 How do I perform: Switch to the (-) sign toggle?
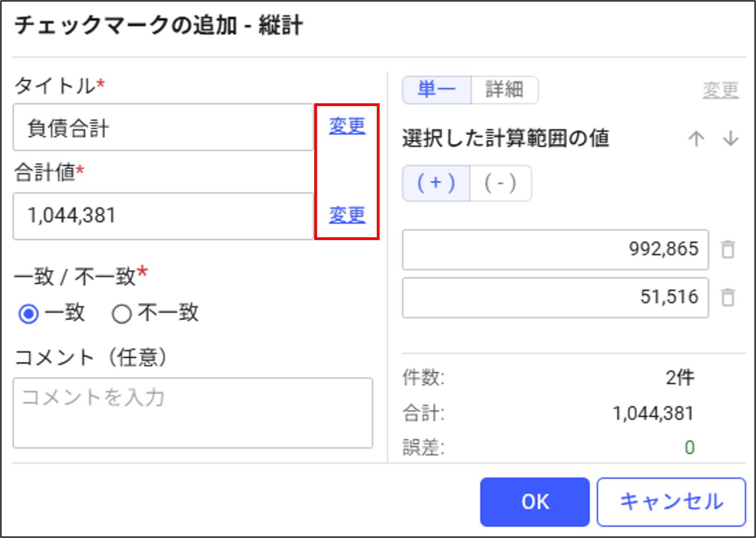click(x=501, y=183)
